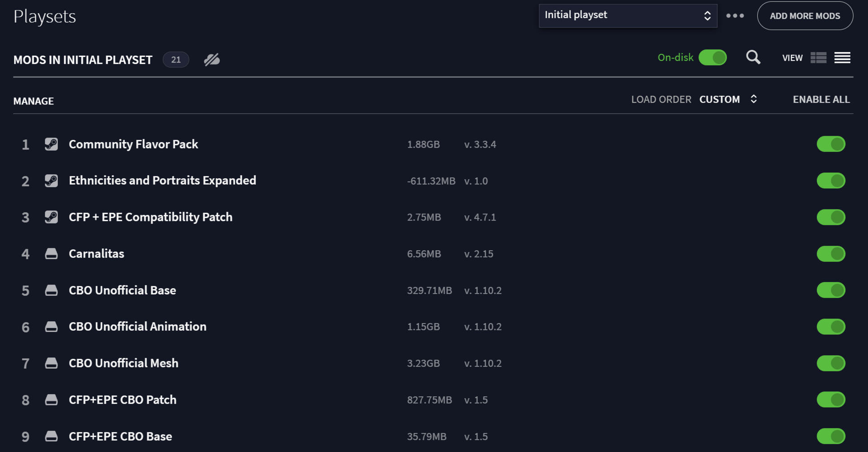Select CBO Unofficial Animation name
Image resolution: width=868 pixels, height=452 pixels.
point(137,327)
